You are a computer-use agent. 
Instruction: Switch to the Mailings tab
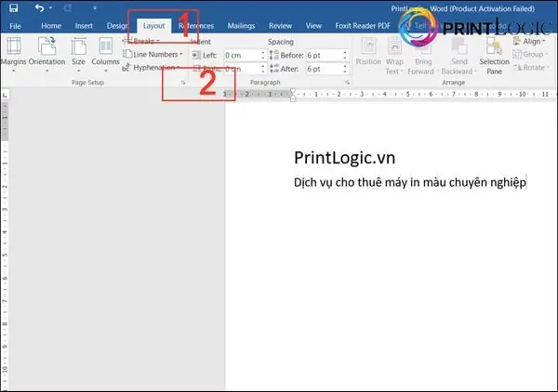tap(241, 26)
